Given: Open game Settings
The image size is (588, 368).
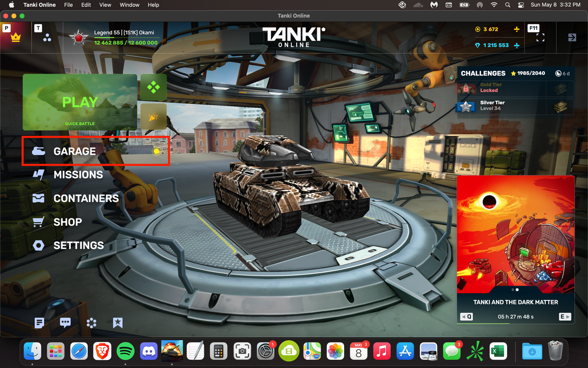Looking at the screenshot, I should (68, 245).
